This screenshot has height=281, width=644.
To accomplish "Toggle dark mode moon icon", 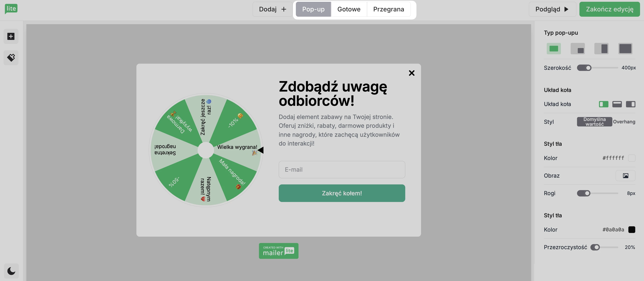I will [11, 271].
